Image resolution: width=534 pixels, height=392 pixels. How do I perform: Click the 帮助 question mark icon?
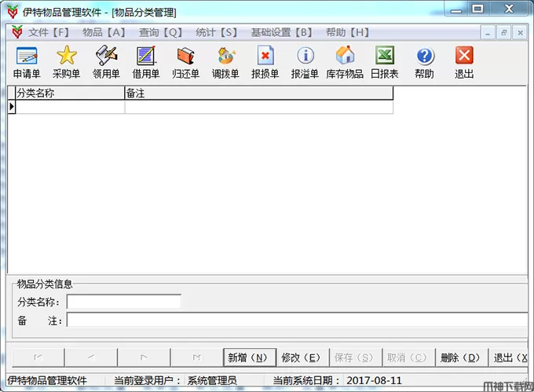tap(424, 62)
